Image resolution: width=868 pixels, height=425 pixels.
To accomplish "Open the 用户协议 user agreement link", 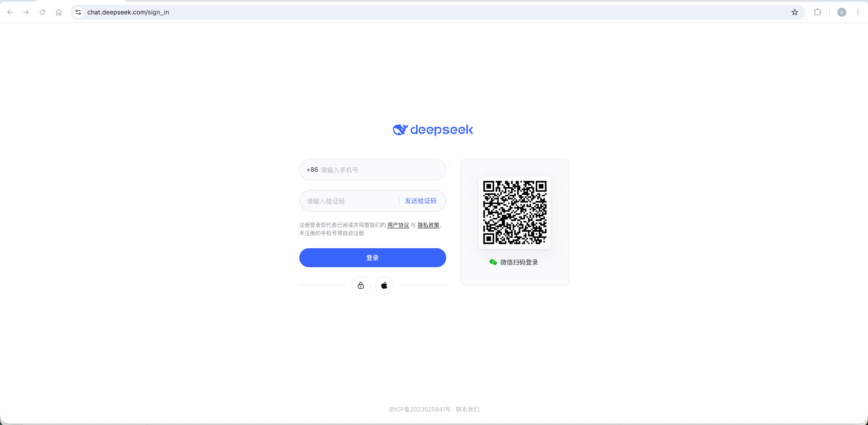I will pyautogui.click(x=398, y=225).
